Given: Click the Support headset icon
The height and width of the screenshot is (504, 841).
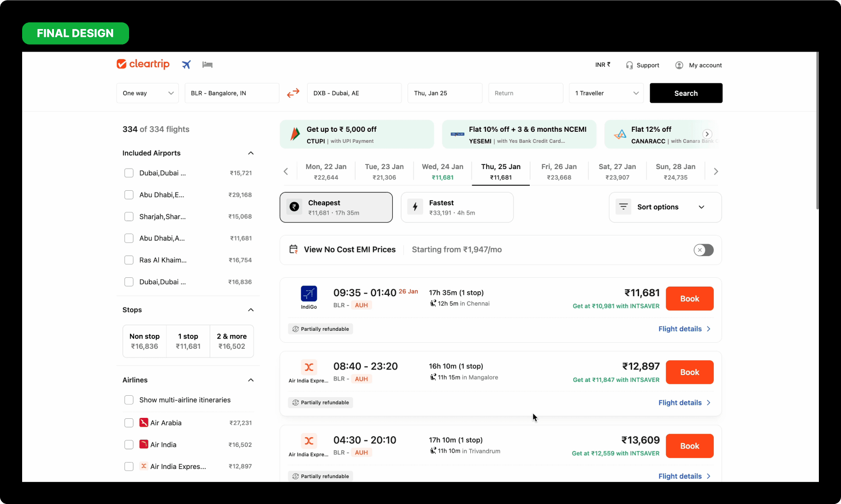Looking at the screenshot, I should [x=629, y=65].
